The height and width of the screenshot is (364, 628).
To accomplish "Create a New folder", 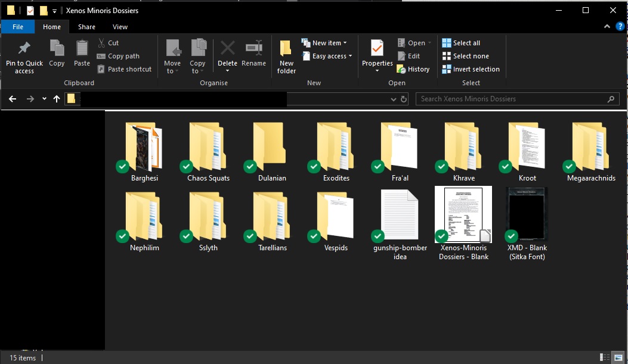I will pyautogui.click(x=286, y=57).
